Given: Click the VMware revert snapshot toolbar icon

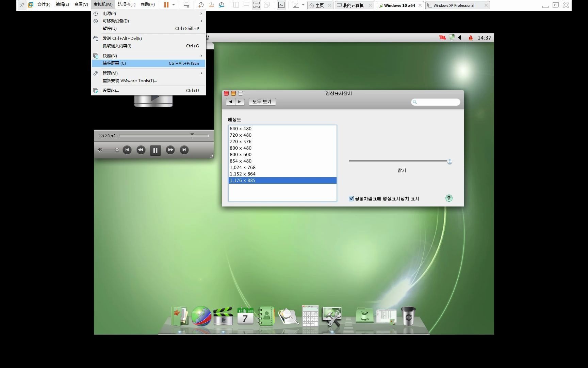Looking at the screenshot, I should click(x=211, y=5).
